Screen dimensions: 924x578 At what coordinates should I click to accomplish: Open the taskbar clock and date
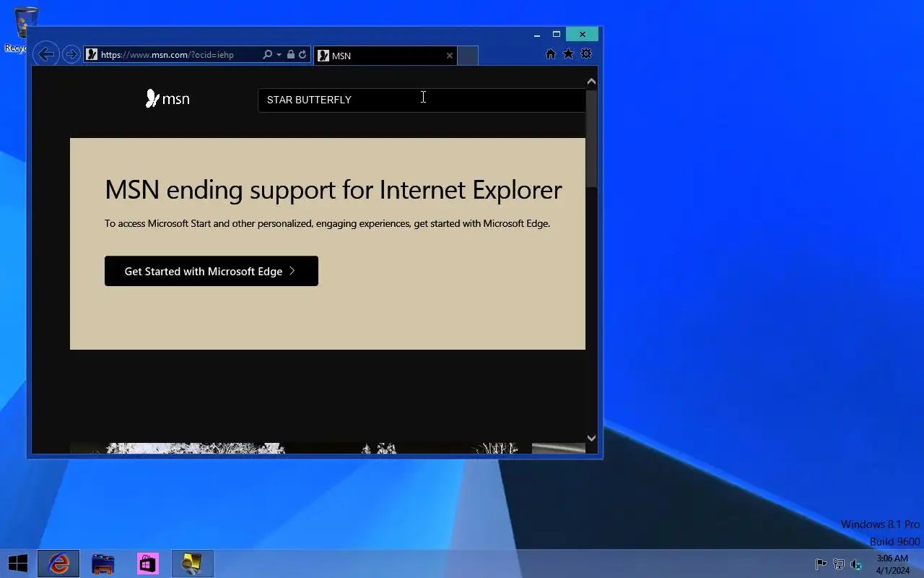click(892, 564)
